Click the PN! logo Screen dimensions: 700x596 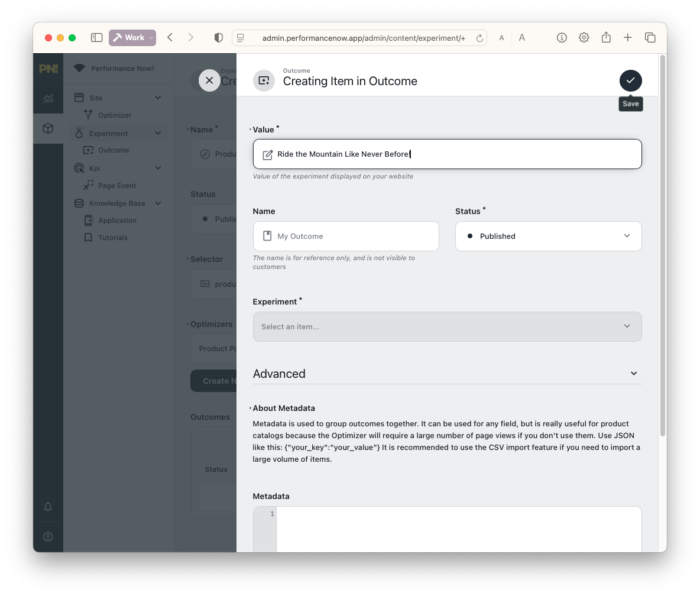point(48,69)
